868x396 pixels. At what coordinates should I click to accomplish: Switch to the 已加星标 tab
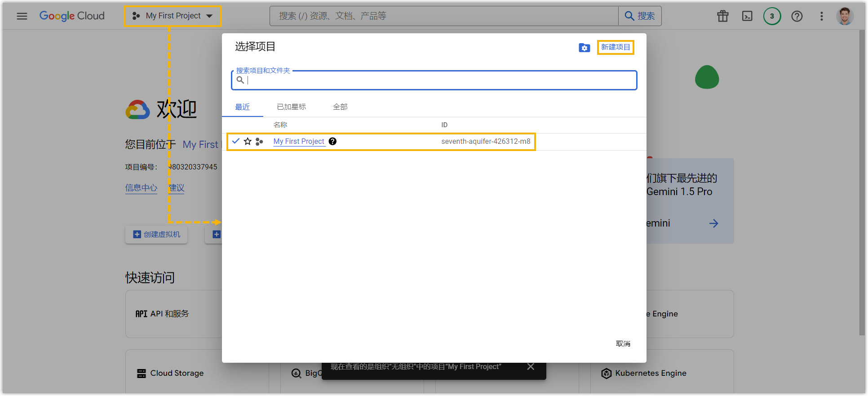291,107
